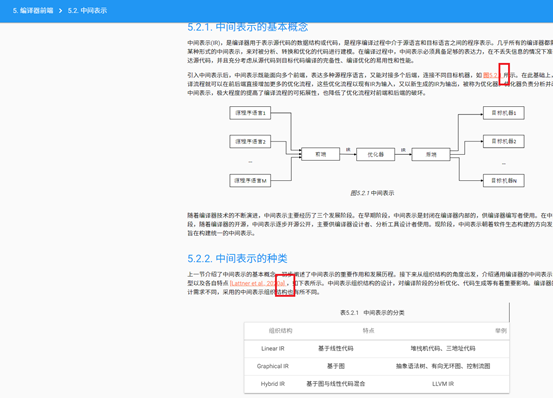Screen dimensions: 553x398
Task: Select the 'LLVM IR' table cell
Action: [443, 384]
